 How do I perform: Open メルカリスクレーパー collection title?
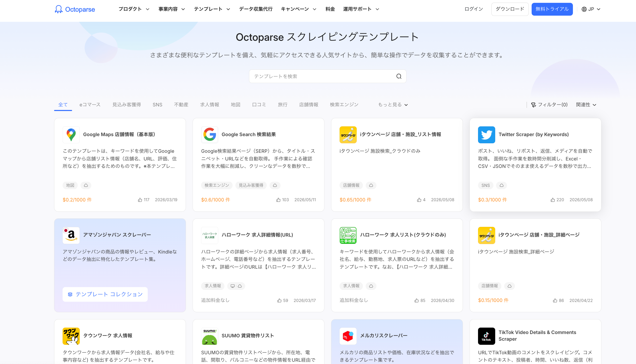point(384,336)
